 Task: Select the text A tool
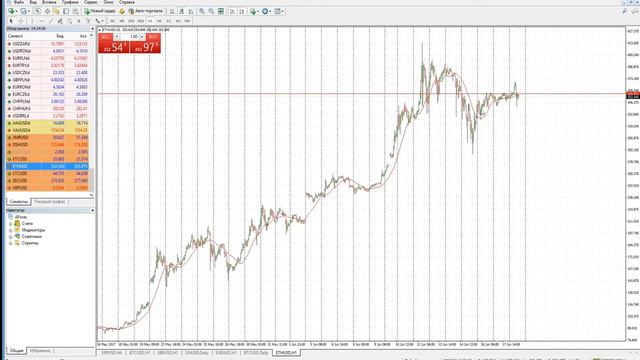pyautogui.click(x=79, y=21)
